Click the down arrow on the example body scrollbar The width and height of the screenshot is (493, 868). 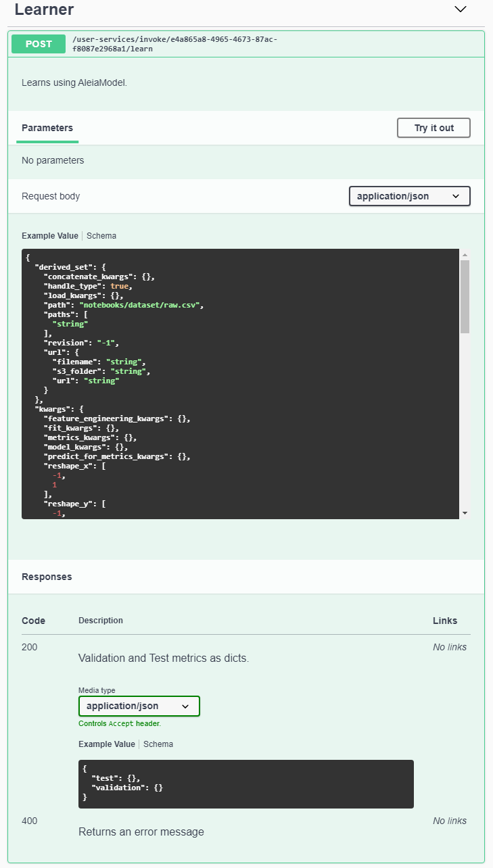[465, 513]
